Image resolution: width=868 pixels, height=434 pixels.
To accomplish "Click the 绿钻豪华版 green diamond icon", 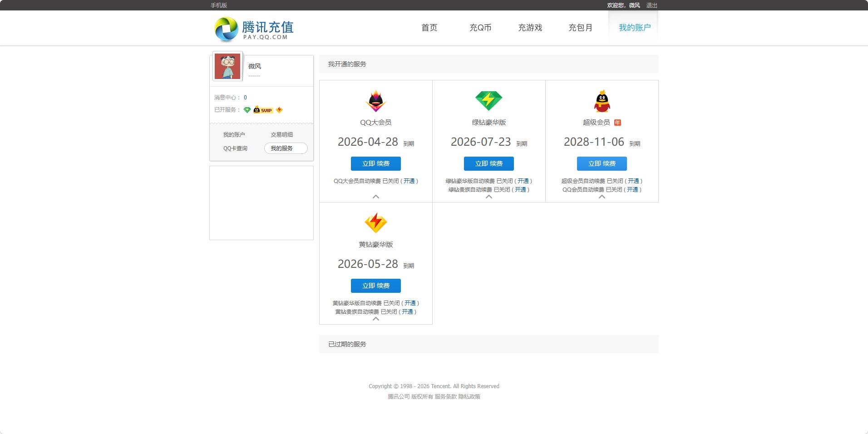I will pos(489,100).
